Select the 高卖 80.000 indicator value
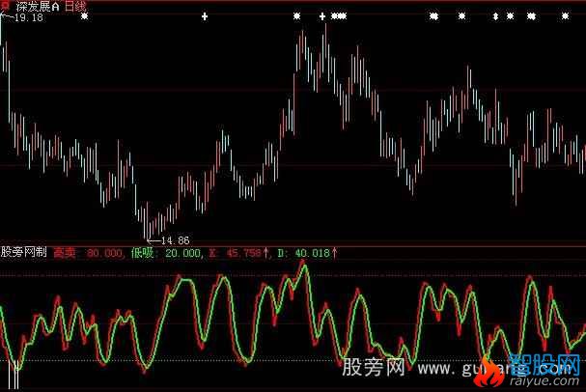This screenshot has width=586, height=392. click(88, 253)
